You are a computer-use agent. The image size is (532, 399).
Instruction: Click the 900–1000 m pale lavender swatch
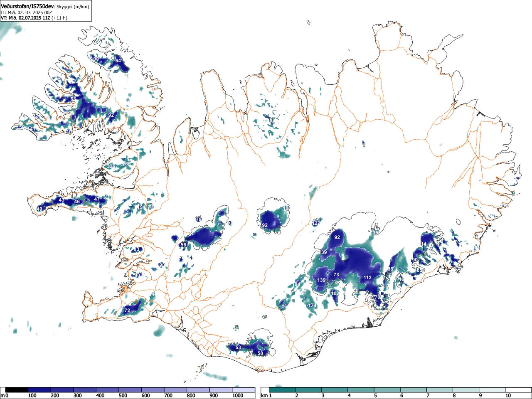pos(221,390)
